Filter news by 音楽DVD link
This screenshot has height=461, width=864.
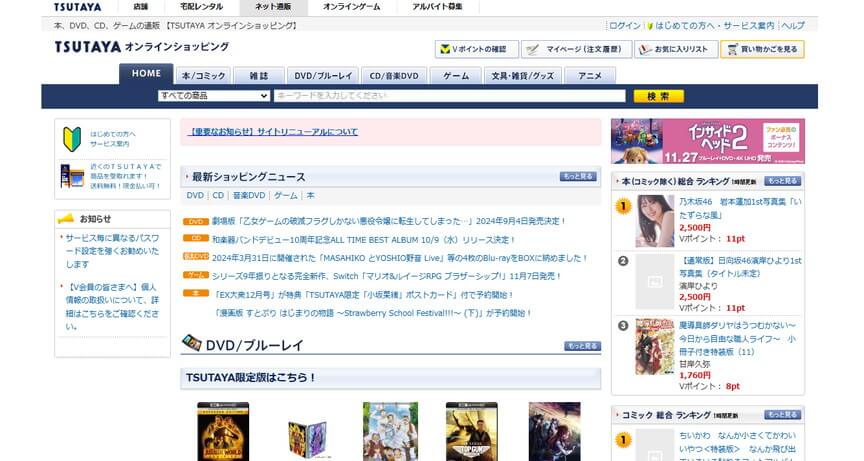click(x=249, y=196)
